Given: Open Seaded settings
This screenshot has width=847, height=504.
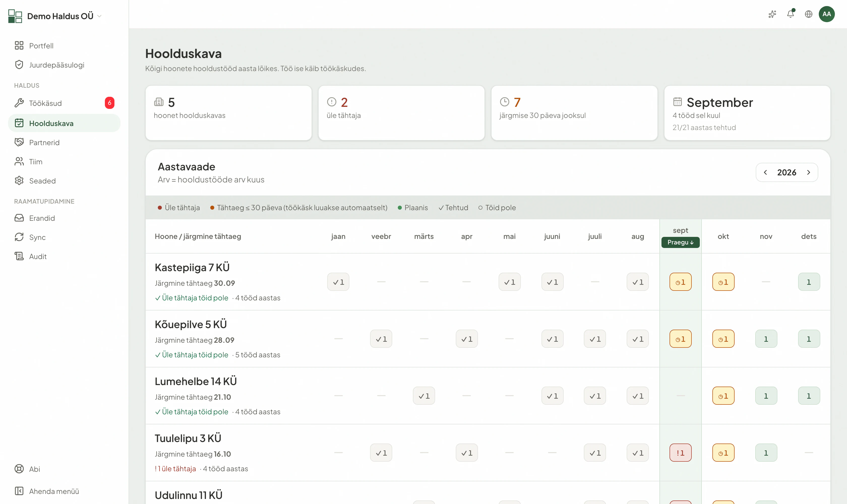Looking at the screenshot, I should [64, 181].
